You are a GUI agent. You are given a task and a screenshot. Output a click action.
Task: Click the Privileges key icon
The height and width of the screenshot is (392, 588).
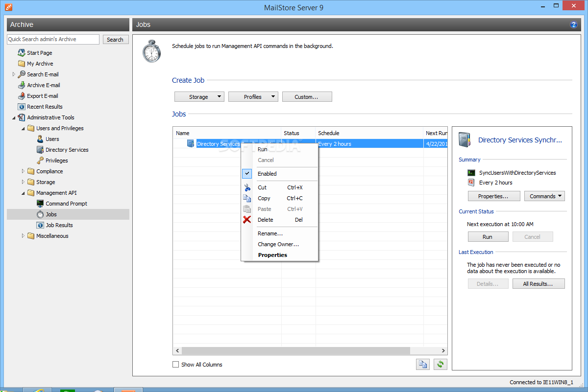tap(40, 161)
